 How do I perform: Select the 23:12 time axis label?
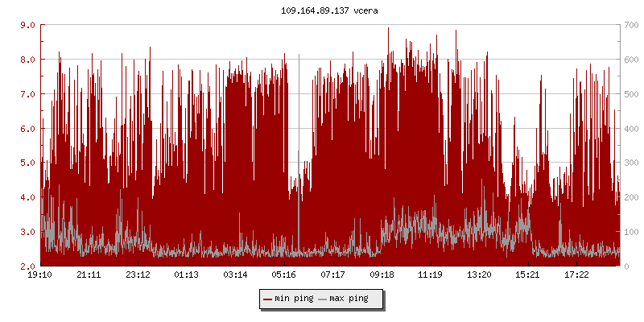pos(138,275)
